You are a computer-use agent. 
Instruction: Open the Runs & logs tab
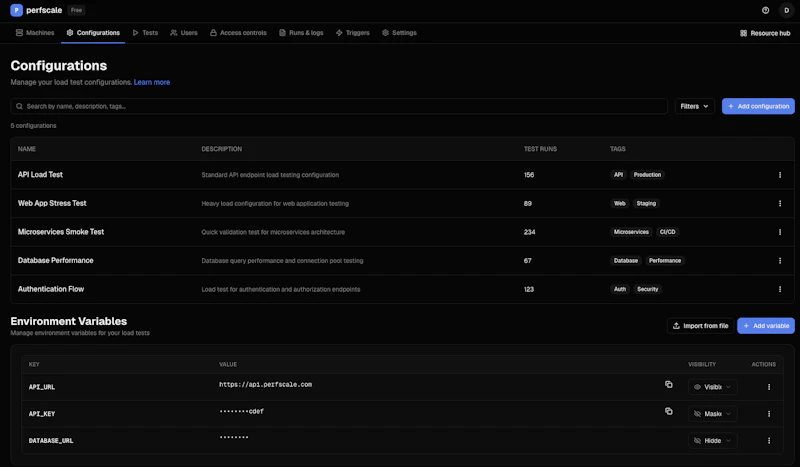point(301,33)
